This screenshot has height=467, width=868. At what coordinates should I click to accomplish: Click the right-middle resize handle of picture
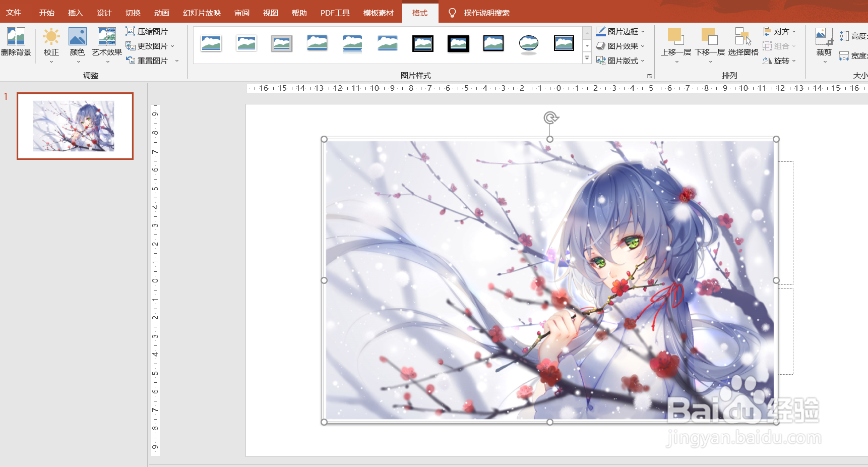coord(776,280)
